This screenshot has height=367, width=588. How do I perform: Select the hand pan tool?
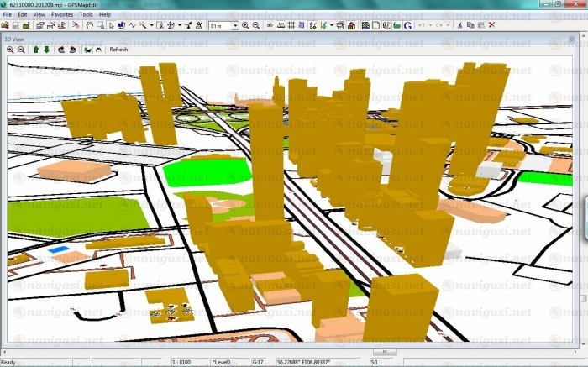click(x=89, y=26)
